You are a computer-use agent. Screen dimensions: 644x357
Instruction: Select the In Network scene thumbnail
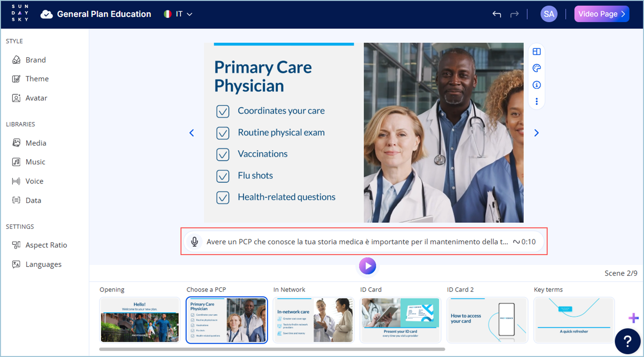313,320
